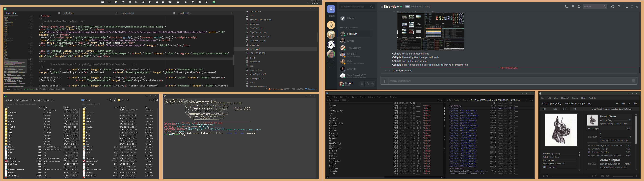Skip to previous track in music player
644x181 pixels.
623,104
